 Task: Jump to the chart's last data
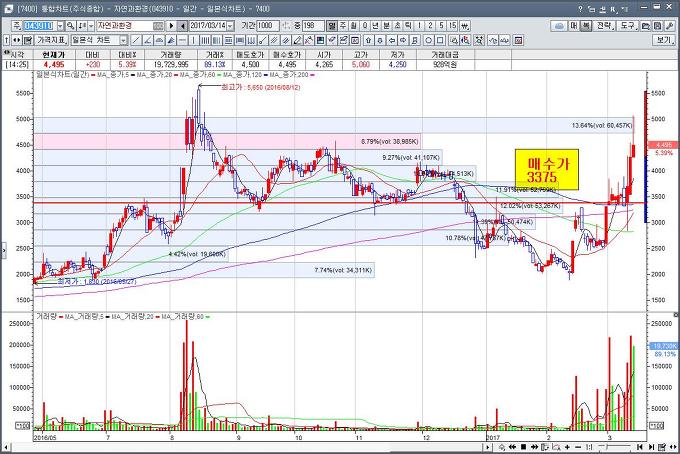tap(651, 447)
